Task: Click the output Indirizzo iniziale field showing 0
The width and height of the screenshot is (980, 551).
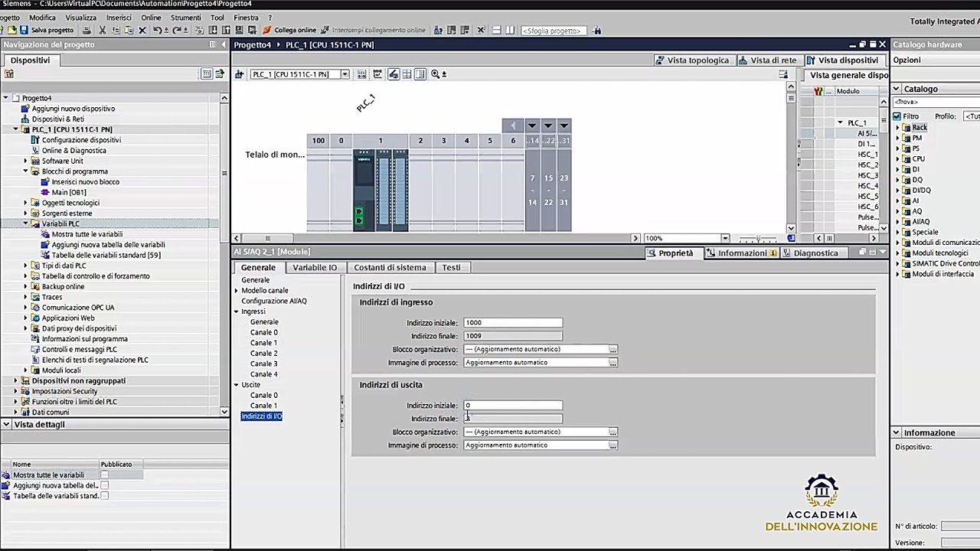Action: pyautogui.click(x=513, y=406)
